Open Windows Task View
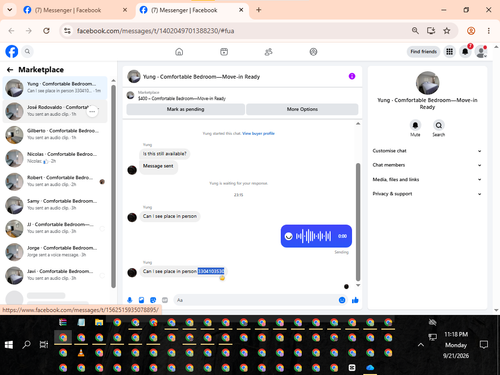This screenshot has height=375, width=500. pyautogui.click(x=44, y=345)
